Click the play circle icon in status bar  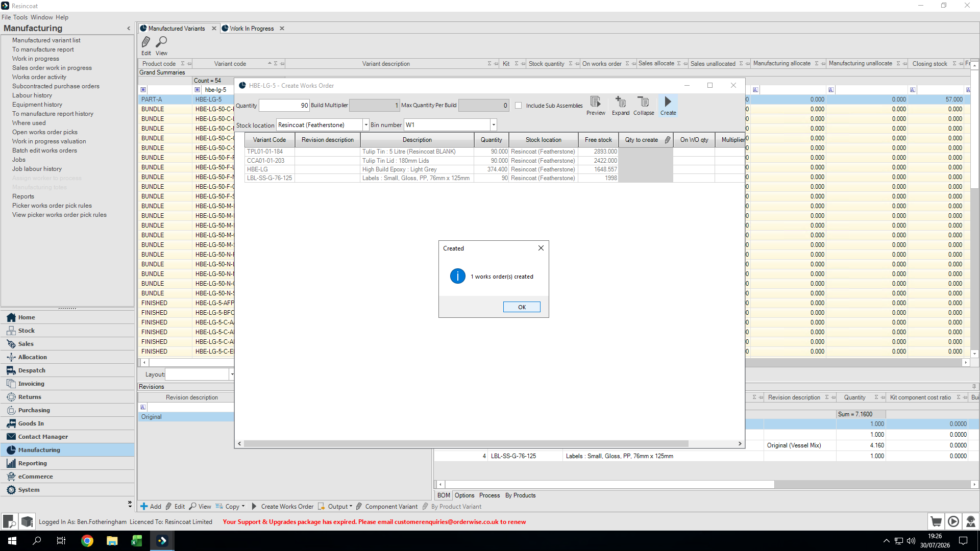tap(953, 521)
